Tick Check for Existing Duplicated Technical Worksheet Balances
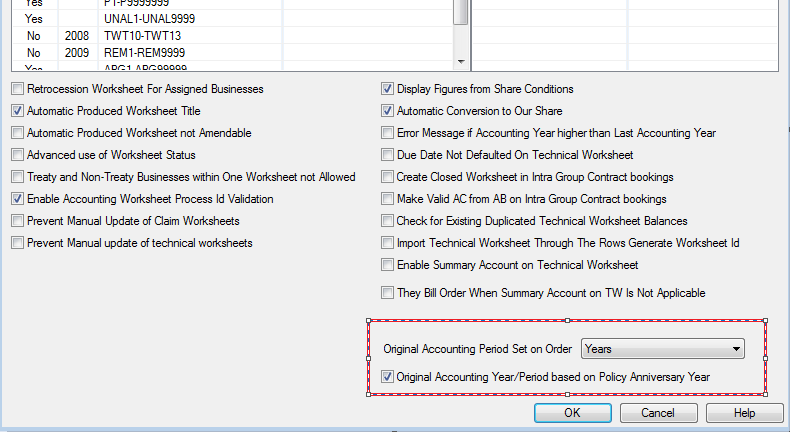Viewport: 790px width, 432px height. pos(388,221)
